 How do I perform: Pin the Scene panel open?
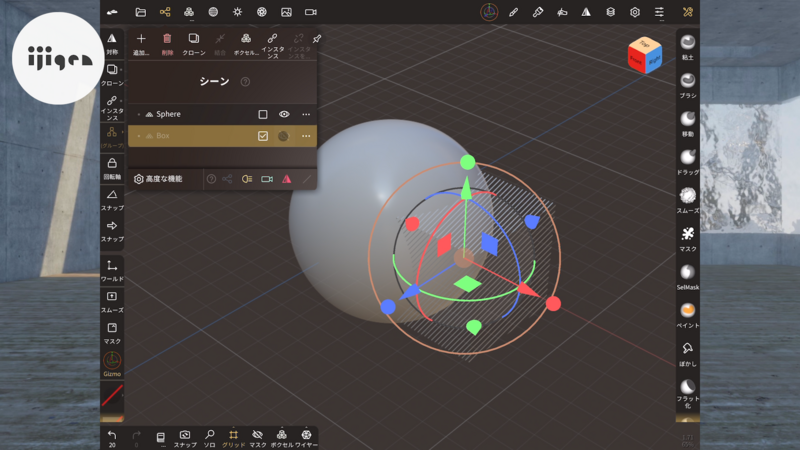coord(317,39)
